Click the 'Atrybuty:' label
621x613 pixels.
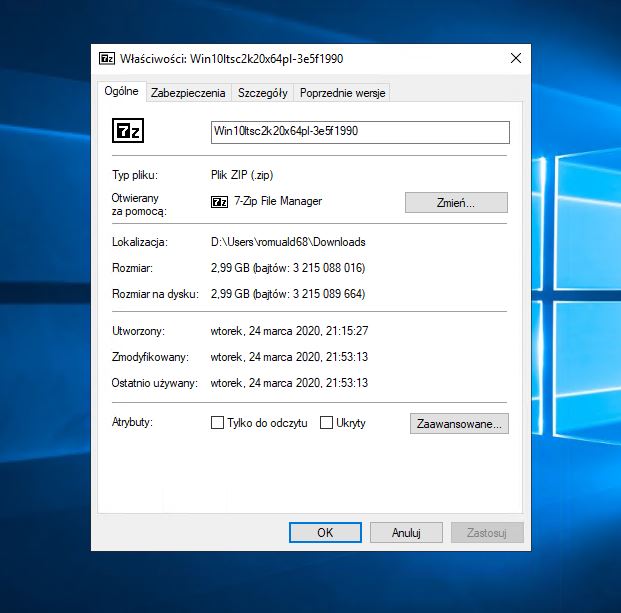point(132,422)
